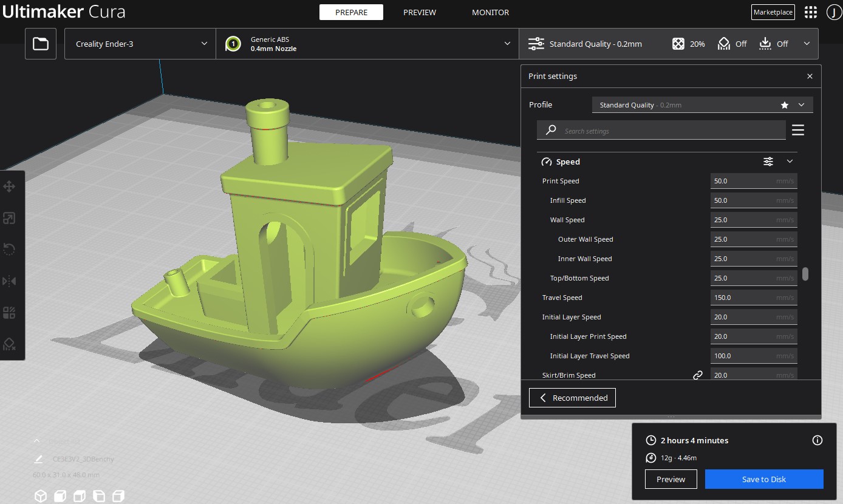Click the support Off icon

[x=723, y=44]
